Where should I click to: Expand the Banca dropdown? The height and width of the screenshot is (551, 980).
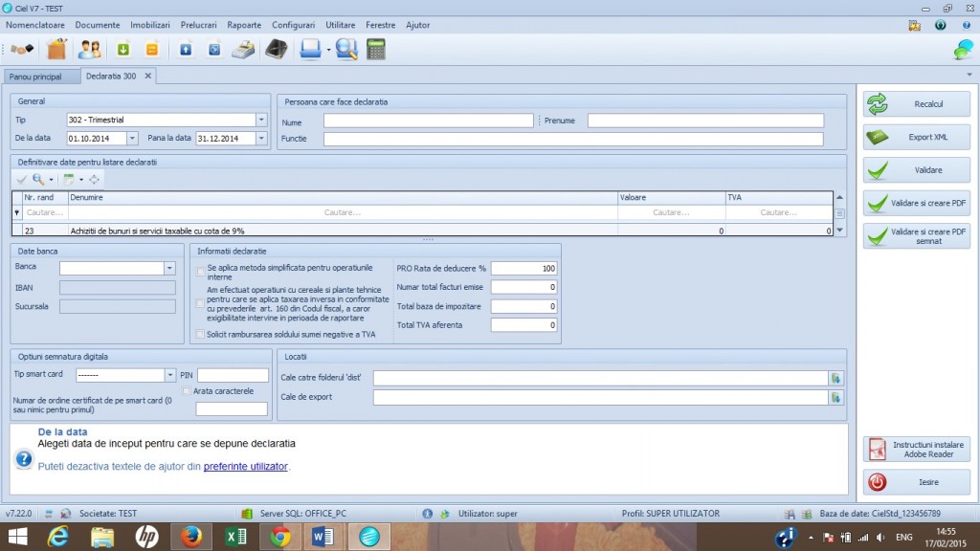point(169,268)
